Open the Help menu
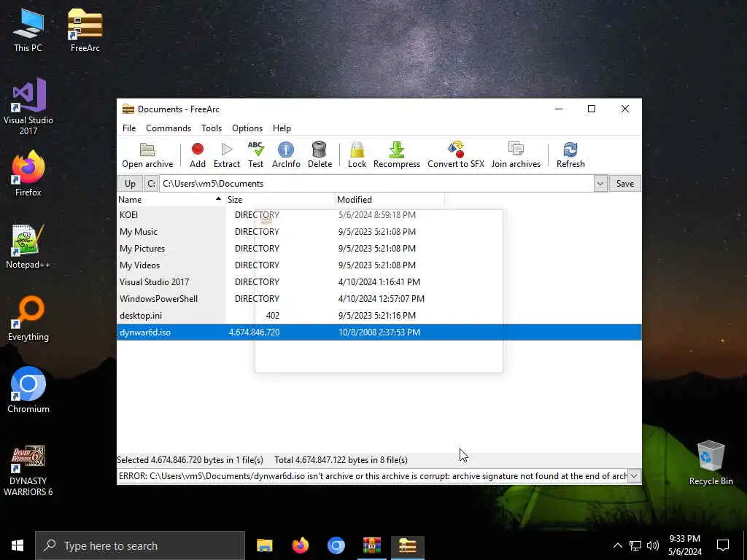747x560 pixels. pyautogui.click(x=282, y=128)
